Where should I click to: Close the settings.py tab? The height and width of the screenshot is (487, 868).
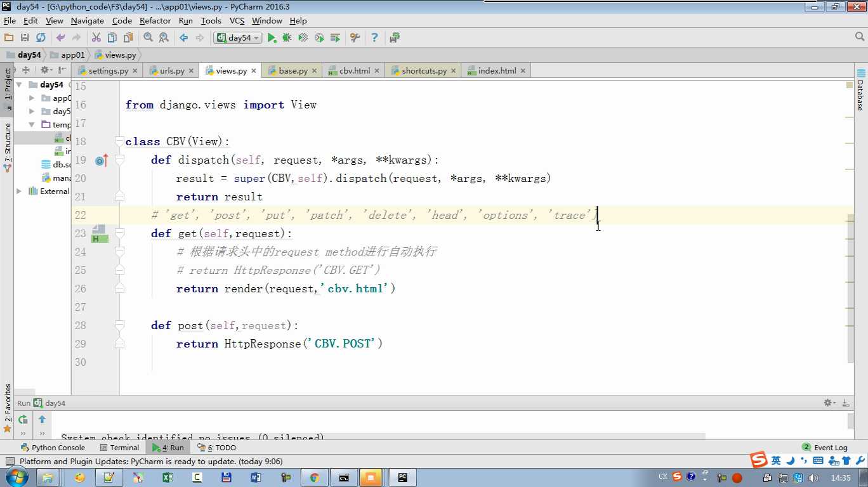coord(135,71)
